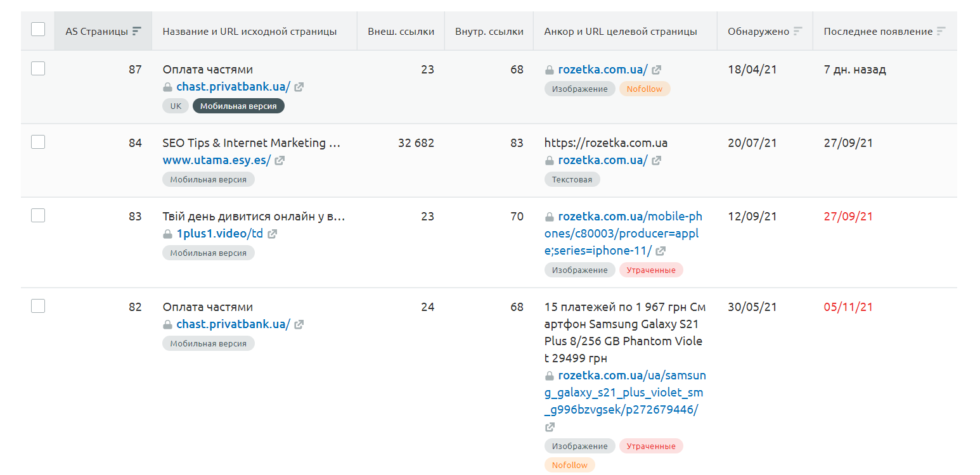Open external icon below samsung galaxy s21 URL

pos(550,427)
